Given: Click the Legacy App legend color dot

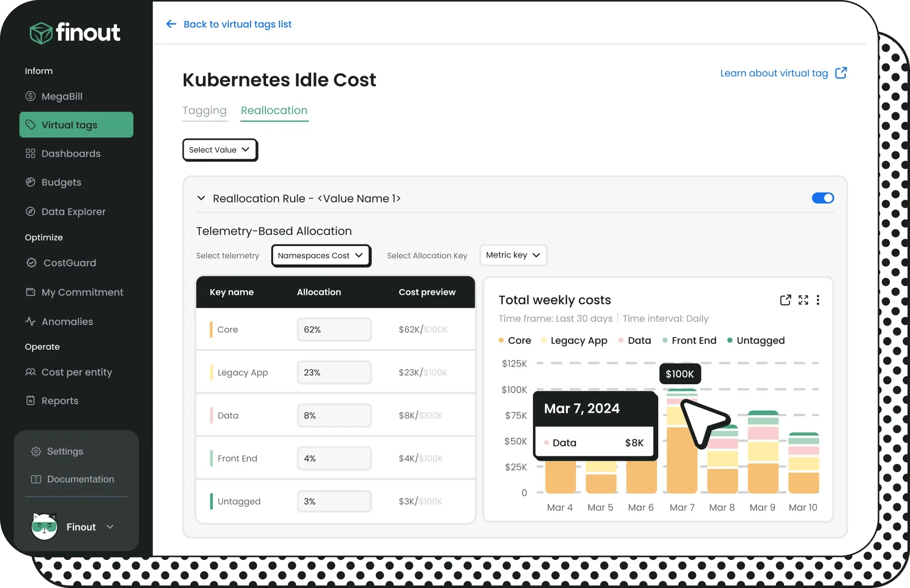Looking at the screenshot, I should (544, 340).
